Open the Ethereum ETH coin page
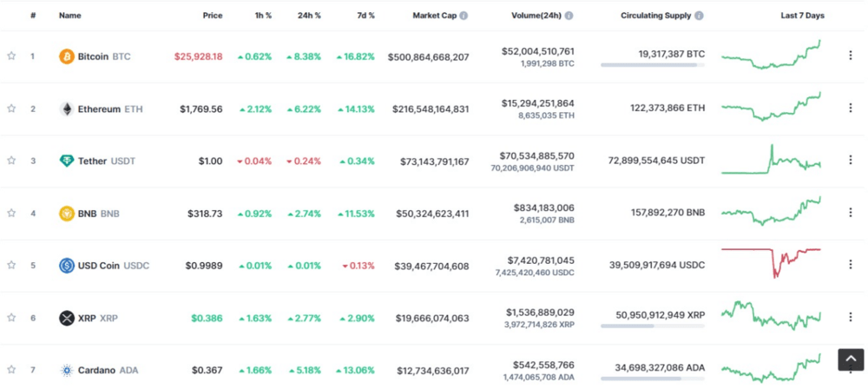This screenshot has height=389, width=868. [x=110, y=109]
